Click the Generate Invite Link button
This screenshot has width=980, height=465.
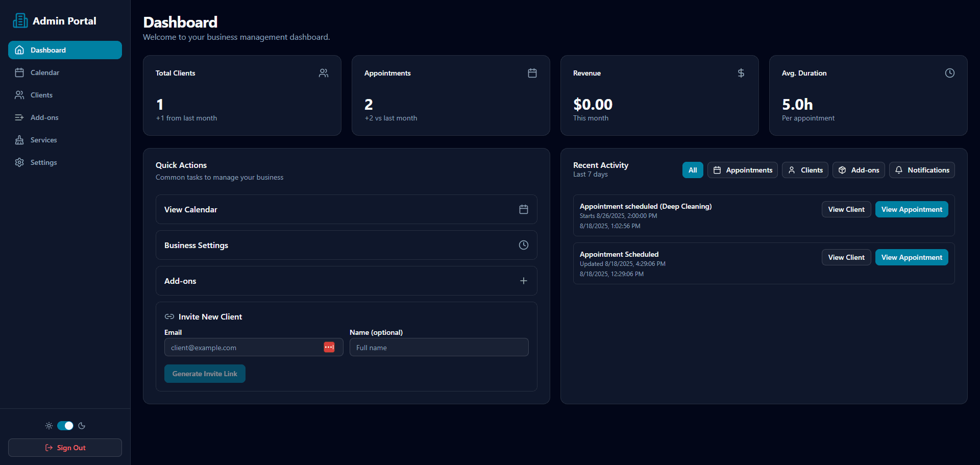[205, 373]
